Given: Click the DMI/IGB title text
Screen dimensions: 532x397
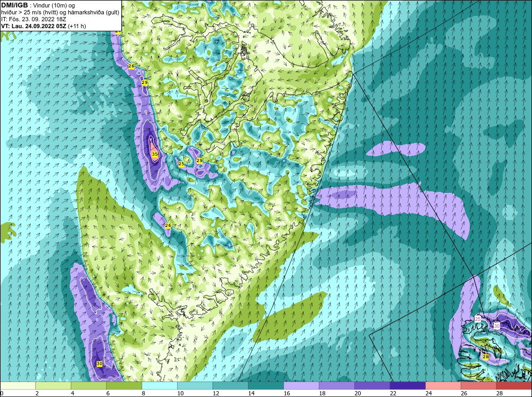Looking at the screenshot, I should [14, 5].
